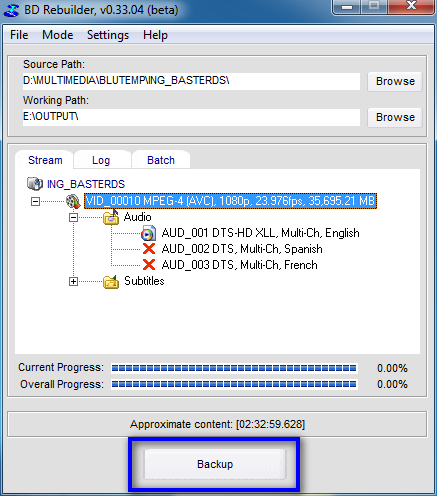Viewport: 437px width, 496px height.
Task: Enable the Spanish AUD_002 track via red X
Action: tap(149, 249)
